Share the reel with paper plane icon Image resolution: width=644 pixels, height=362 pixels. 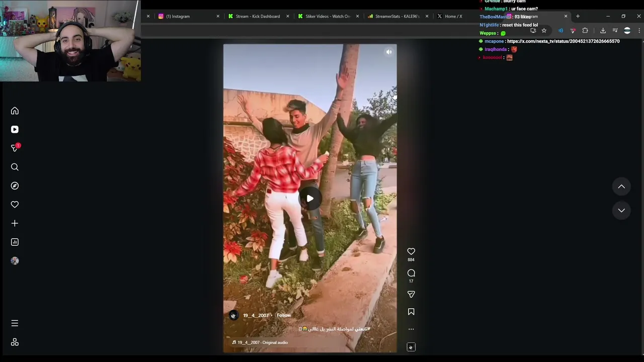point(411,294)
